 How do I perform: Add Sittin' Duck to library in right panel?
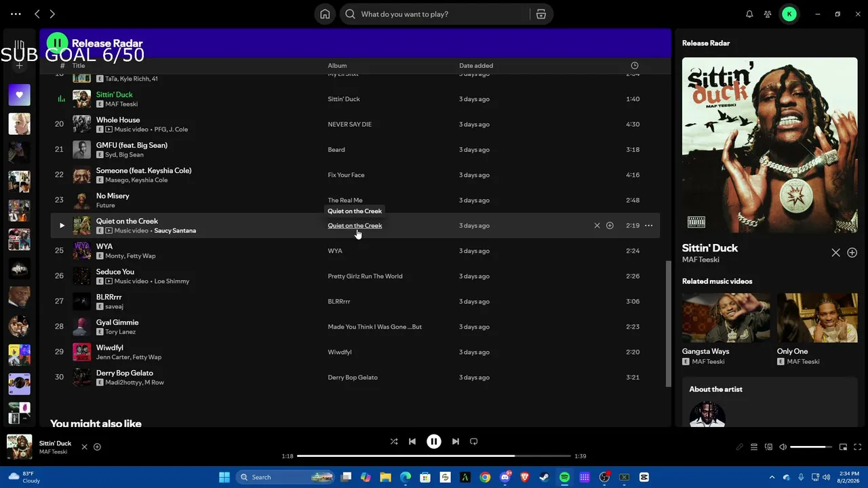(x=852, y=253)
